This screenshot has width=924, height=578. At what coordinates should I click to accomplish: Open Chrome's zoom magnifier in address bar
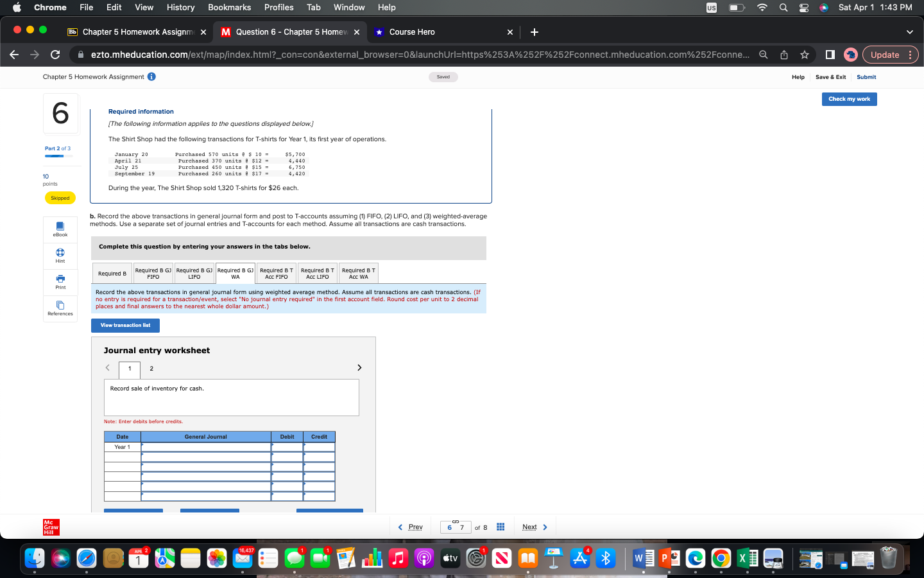[764, 55]
